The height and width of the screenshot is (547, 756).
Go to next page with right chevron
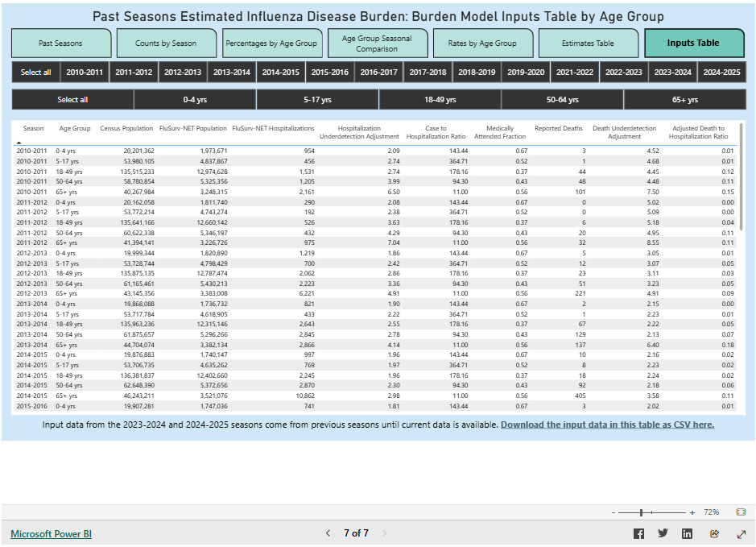384,533
